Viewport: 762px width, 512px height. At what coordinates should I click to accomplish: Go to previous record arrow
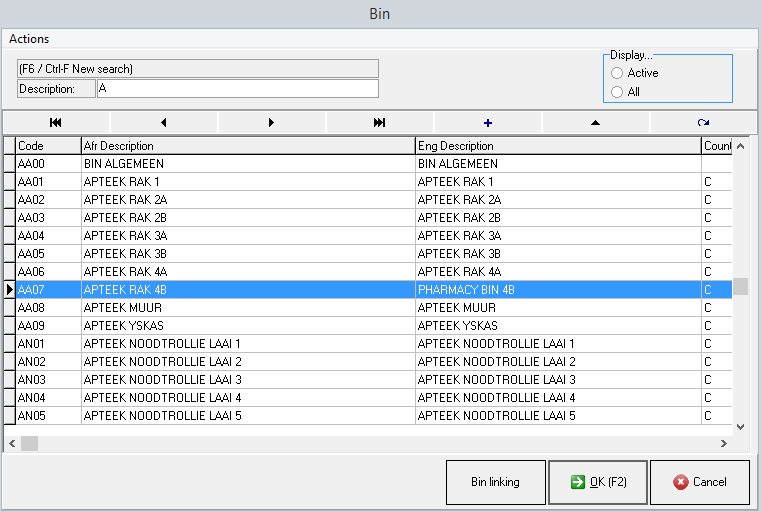(x=163, y=122)
